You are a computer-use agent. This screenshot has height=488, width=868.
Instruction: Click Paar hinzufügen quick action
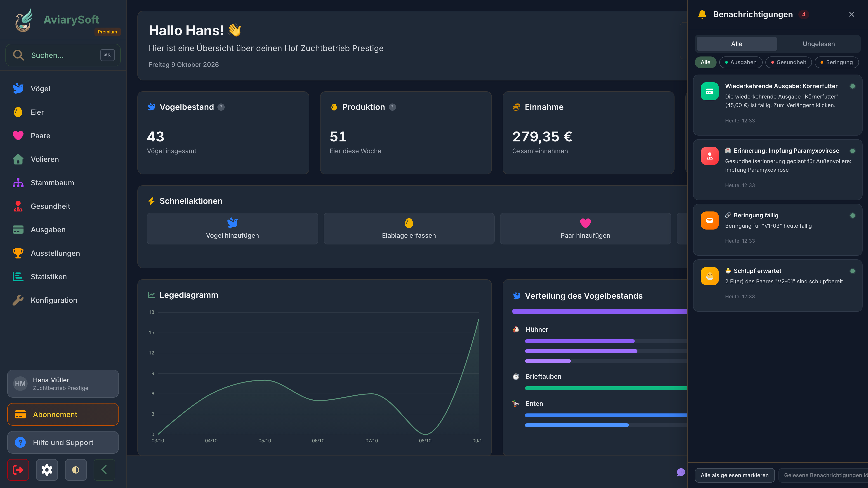(x=585, y=229)
